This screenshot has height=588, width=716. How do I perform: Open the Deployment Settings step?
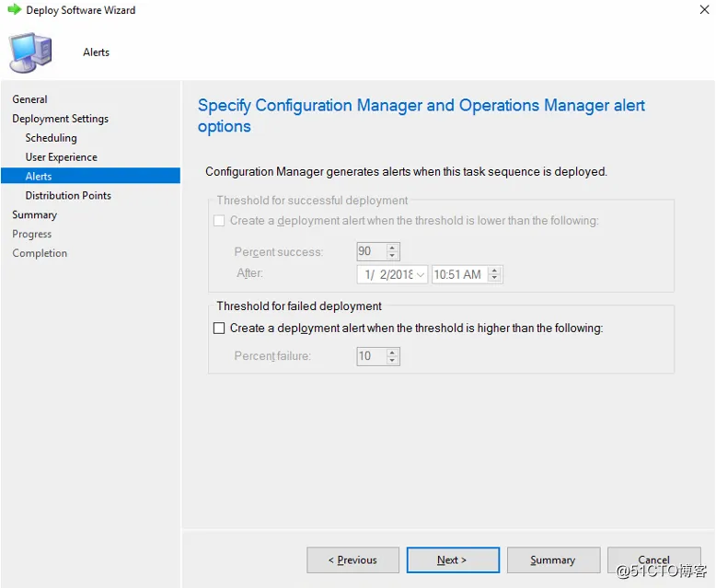[61, 119]
